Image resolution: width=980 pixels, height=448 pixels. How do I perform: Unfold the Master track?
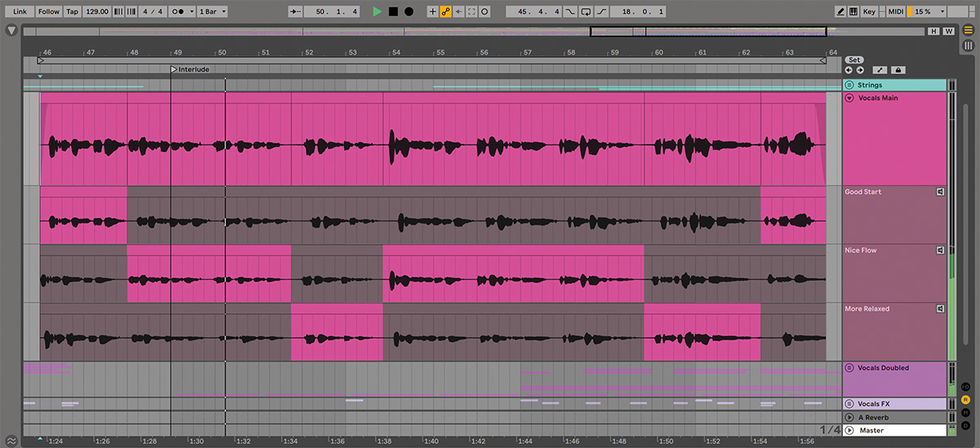pyautogui.click(x=849, y=430)
